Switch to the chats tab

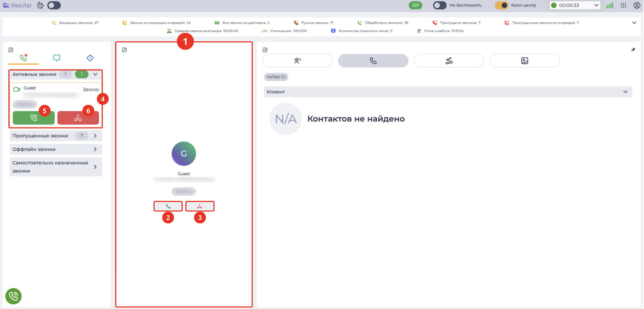tap(57, 58)
